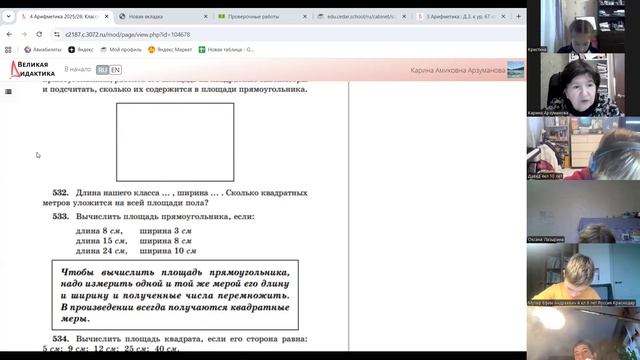Switch to the 3 Арифметика Д.З. tab
The width and height of the screenshot is (640, 360).
[x=460, y=16]
